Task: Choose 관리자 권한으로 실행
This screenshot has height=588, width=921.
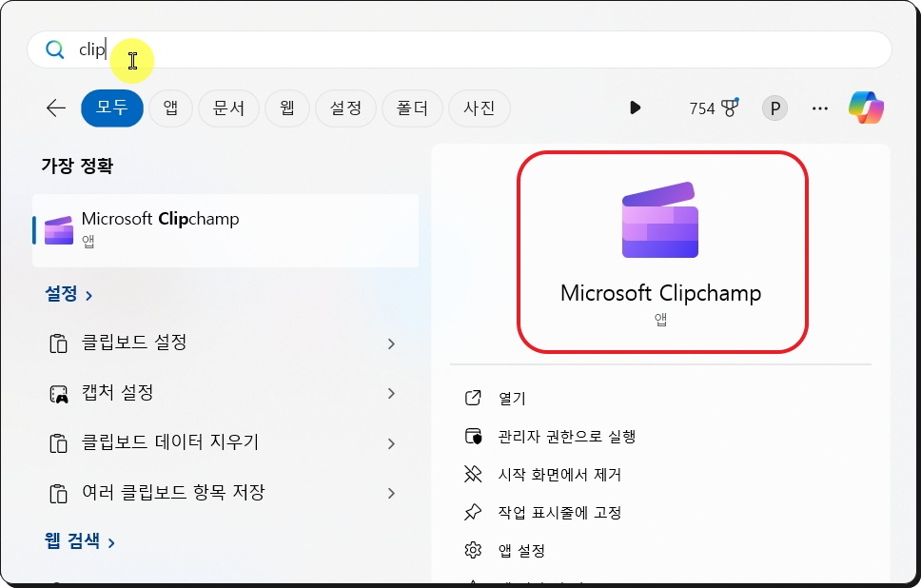Action: tap(567, 437)
